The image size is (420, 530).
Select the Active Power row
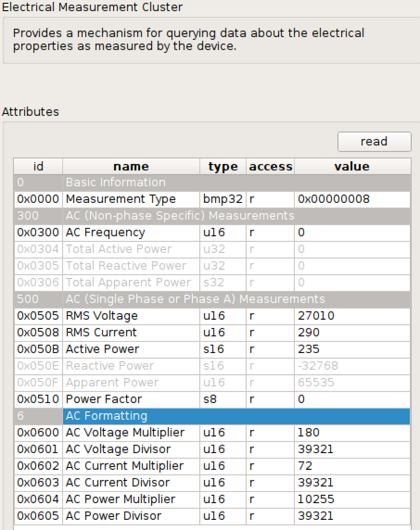coord(212,349)
